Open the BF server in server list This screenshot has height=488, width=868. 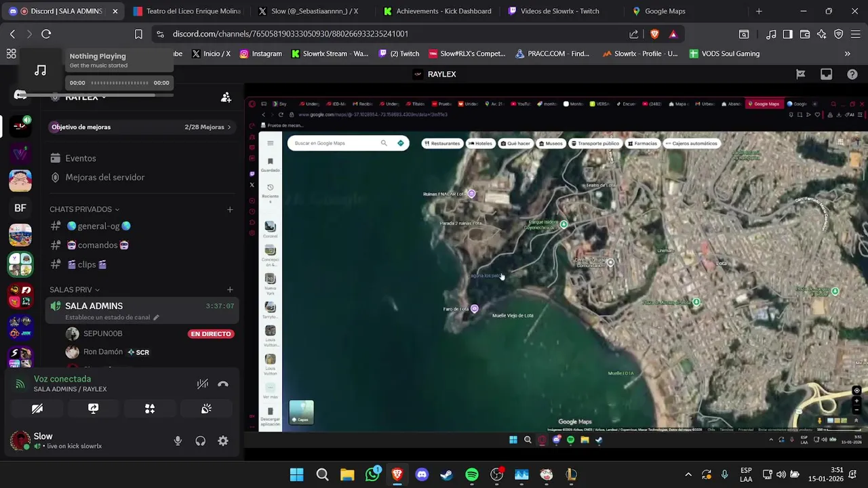(20, 208)
